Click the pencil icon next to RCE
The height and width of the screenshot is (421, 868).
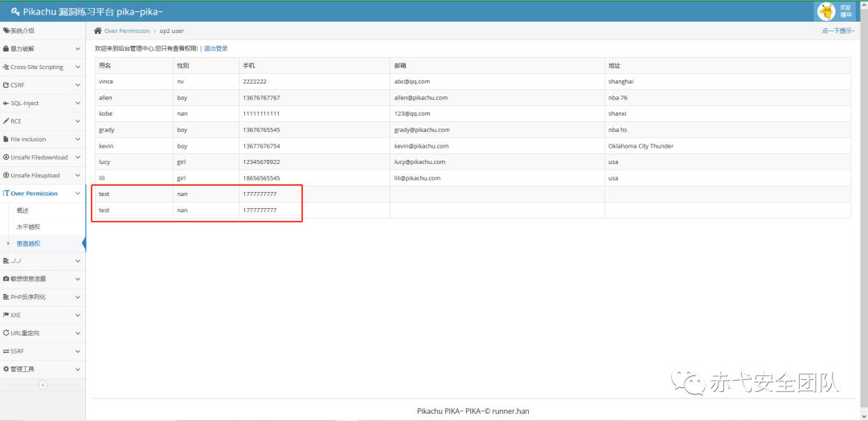(x=6, y=121)
